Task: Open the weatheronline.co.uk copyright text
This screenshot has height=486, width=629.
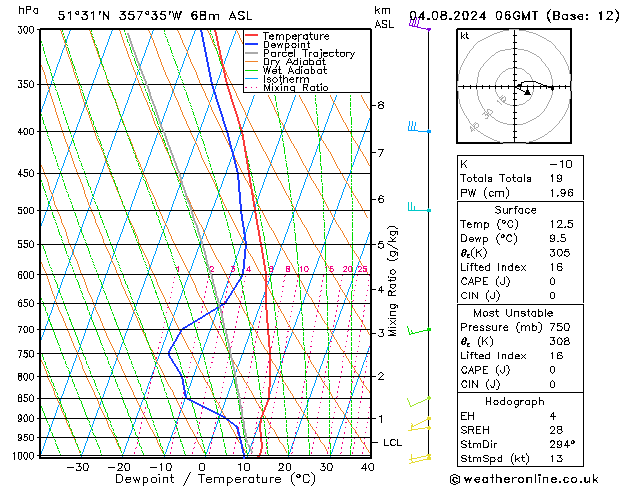Action: (x=524, y=479)
